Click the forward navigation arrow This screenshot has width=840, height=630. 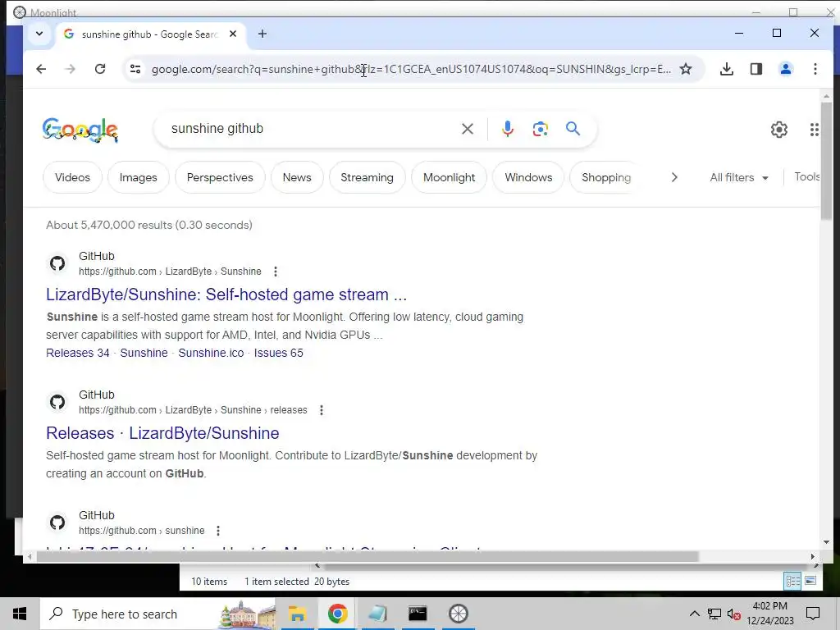71,69
